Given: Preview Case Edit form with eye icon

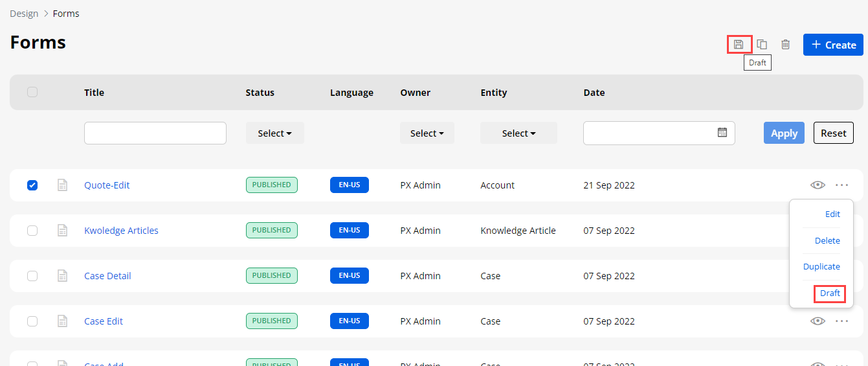Looking at the screenshot, I should pyautogui.click(x=818, y=321).
